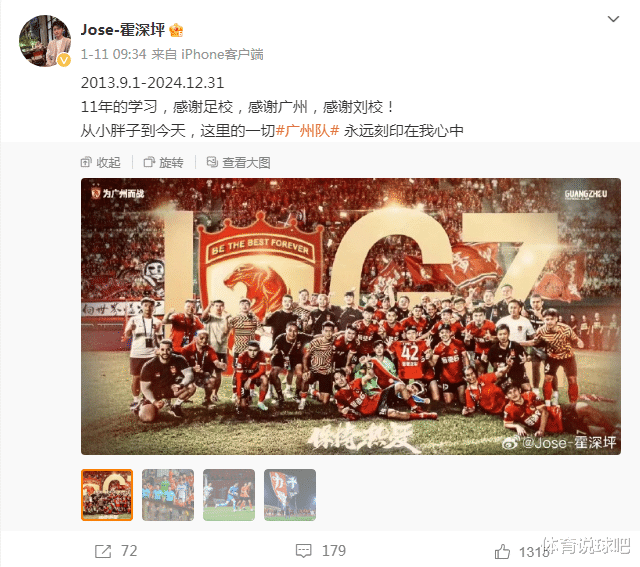The width and height of the screenshot is (640, 567).
Task: Click the post timestamp 1-11 09:34
Action: 113,54
